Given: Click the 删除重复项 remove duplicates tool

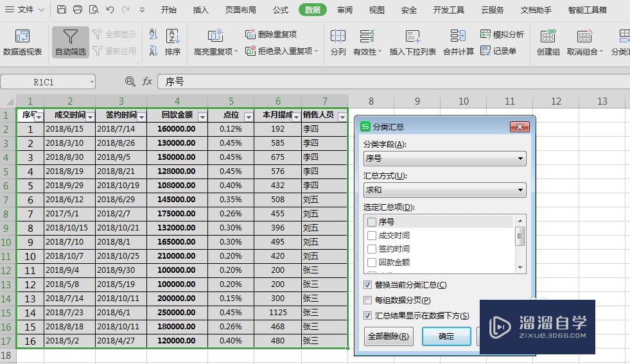Looking at the screenshot, I should pos(271,34).
